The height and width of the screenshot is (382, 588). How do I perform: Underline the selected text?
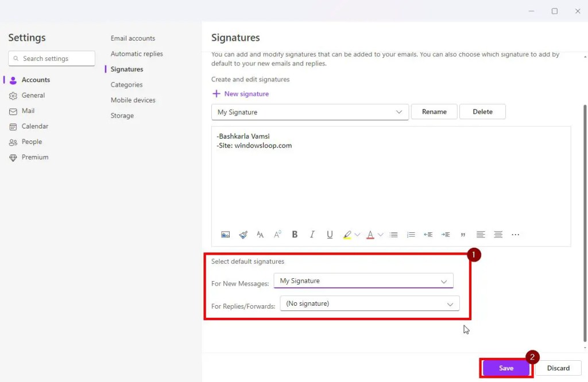click(330, 234)
